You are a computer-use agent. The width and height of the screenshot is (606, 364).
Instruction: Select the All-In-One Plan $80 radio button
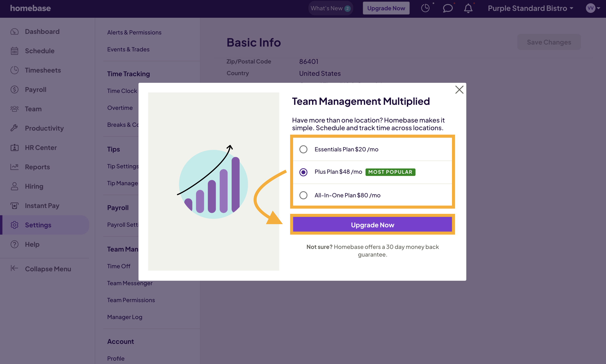pyautogui.click(x=303, y=195)
